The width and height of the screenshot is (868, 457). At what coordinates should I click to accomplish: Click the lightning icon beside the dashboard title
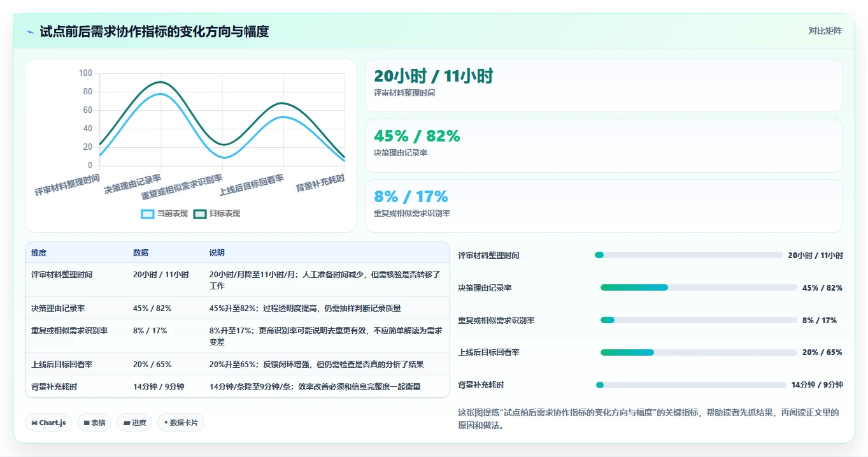click(31, 31)
